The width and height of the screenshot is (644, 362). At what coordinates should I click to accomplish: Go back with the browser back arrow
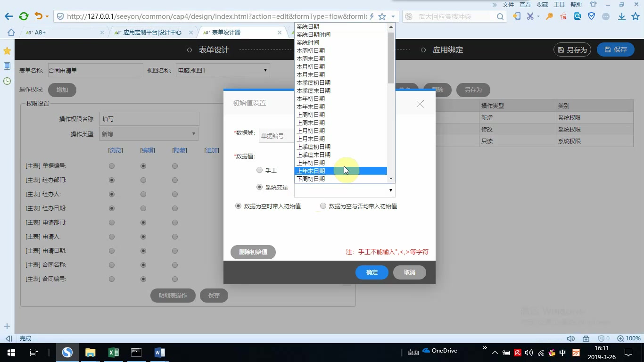[8, 16]
